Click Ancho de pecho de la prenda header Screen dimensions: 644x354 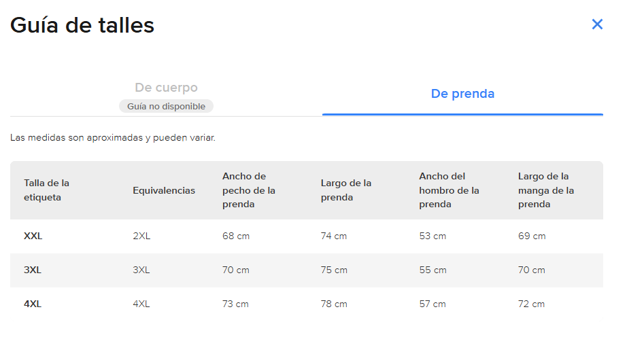tap(249, 190)
